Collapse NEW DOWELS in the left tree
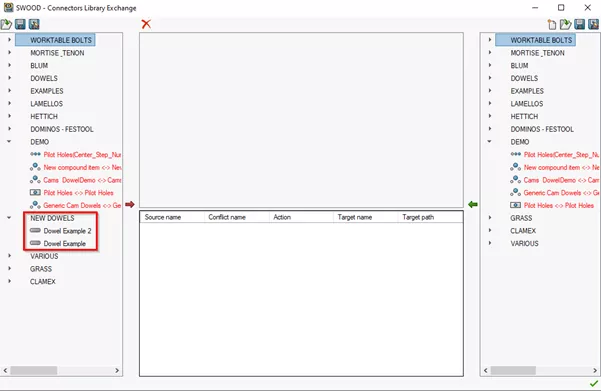Screen dimensions: 601x391 click(9, 218)
